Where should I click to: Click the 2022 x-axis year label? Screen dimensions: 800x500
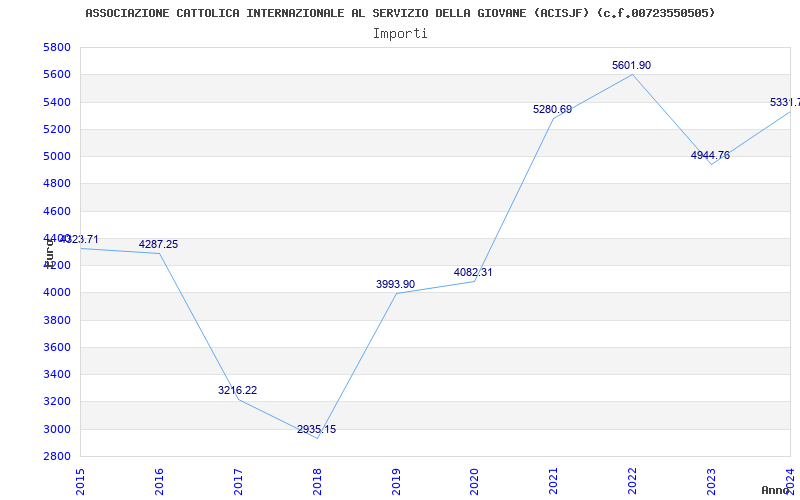point(633,482)
